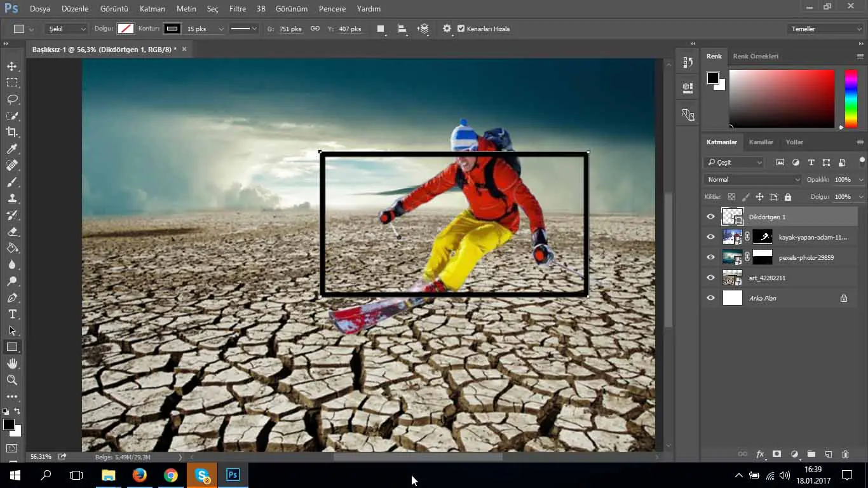Image resolution: width=868 pixels, height=488 pixels.
Task: Open the Temeller workspace dropdown
Action: [824, 29]
